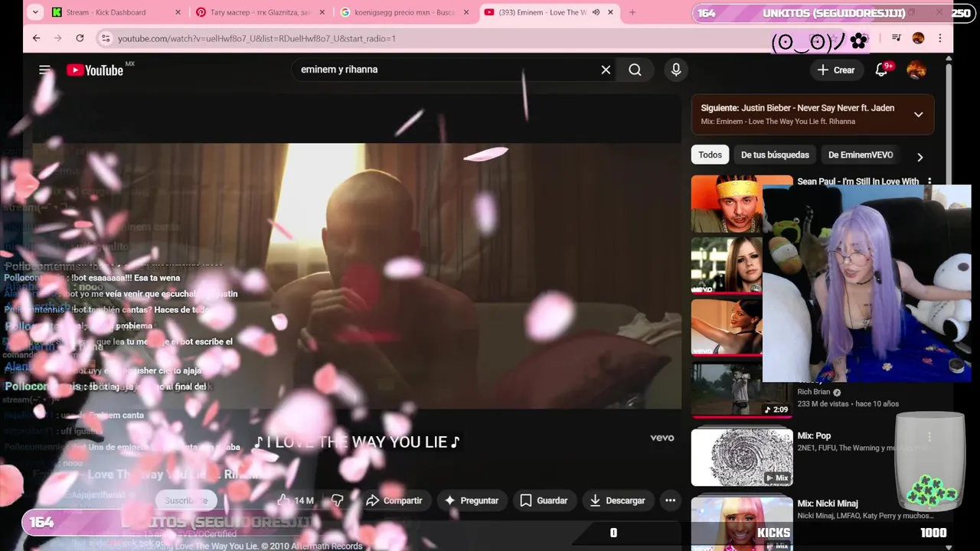Close the Kick Dashboard tab
Screen dimensions: 980x551
178,12
